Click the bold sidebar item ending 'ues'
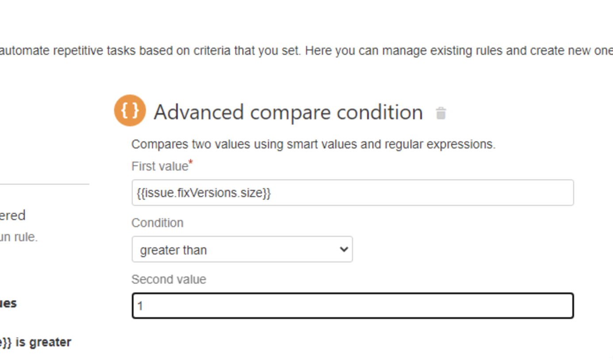 pyautogui.click(x=8, y=303)
